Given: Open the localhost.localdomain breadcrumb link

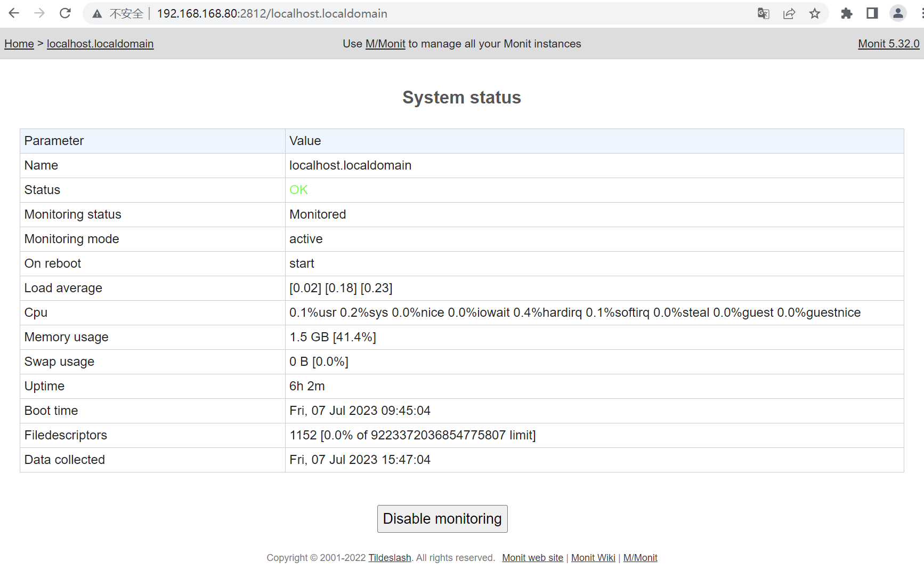Looking at the screenshot, I should [100, 44].
